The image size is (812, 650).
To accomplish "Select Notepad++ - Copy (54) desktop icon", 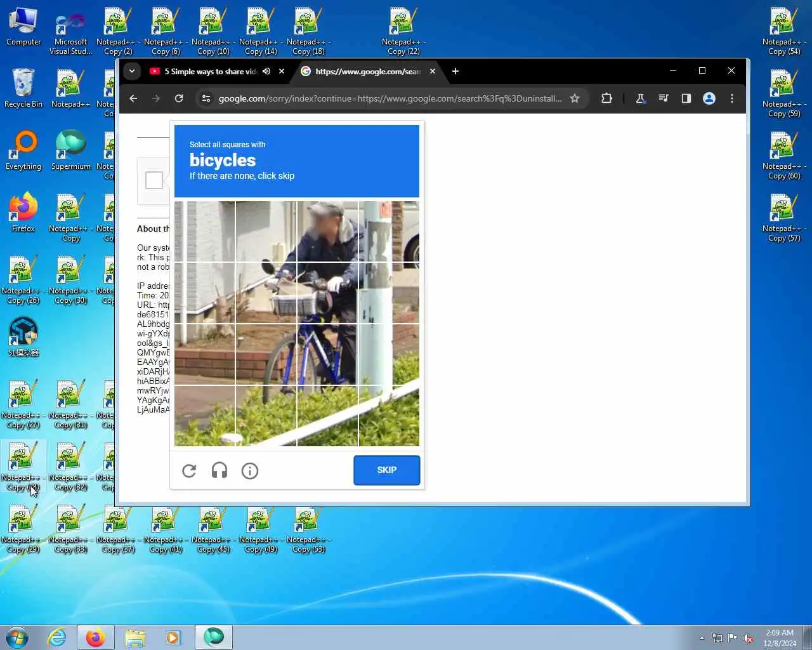I will [785, 32].
